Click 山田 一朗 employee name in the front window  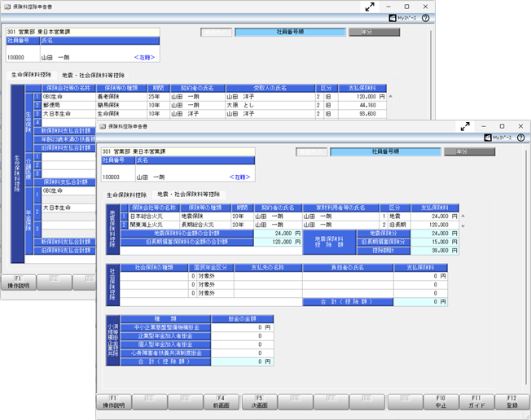click(151, 177)
